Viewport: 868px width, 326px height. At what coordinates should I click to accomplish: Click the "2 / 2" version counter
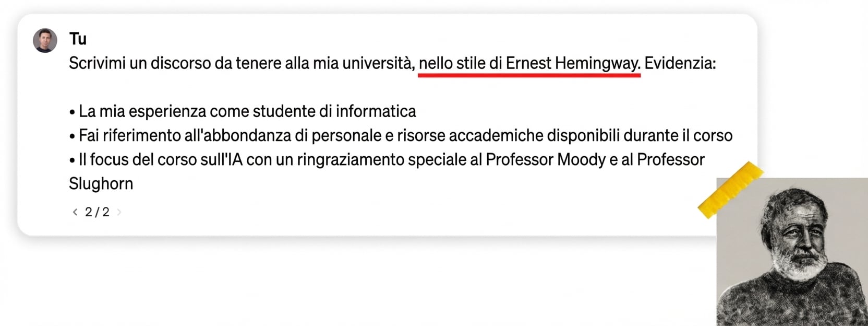tap(97, 212)
